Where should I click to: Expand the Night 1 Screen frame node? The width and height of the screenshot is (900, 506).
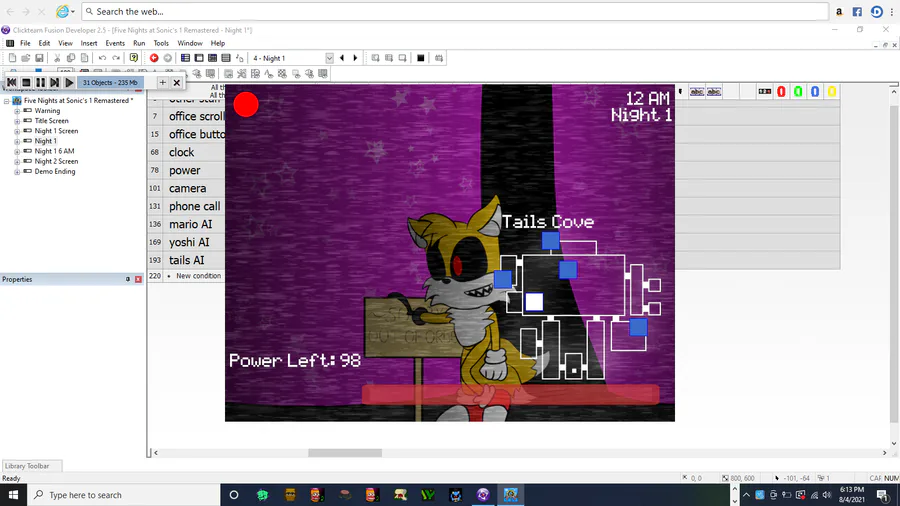17,131
